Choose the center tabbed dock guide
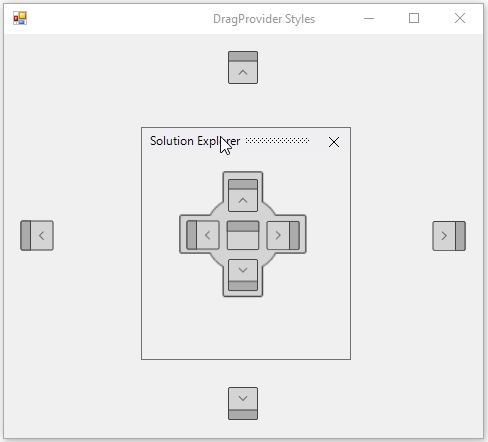Screen dimensions: 488x442 click(x=243, y=235)
